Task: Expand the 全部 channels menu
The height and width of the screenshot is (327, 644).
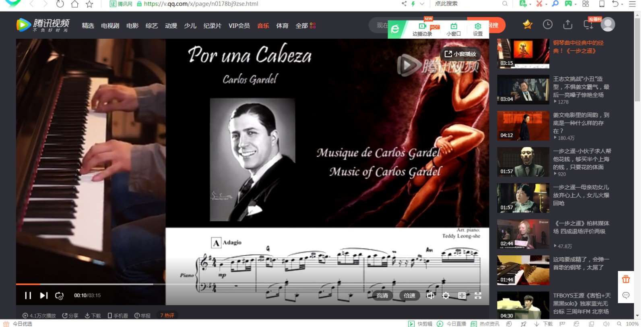Action: point(305,26)
